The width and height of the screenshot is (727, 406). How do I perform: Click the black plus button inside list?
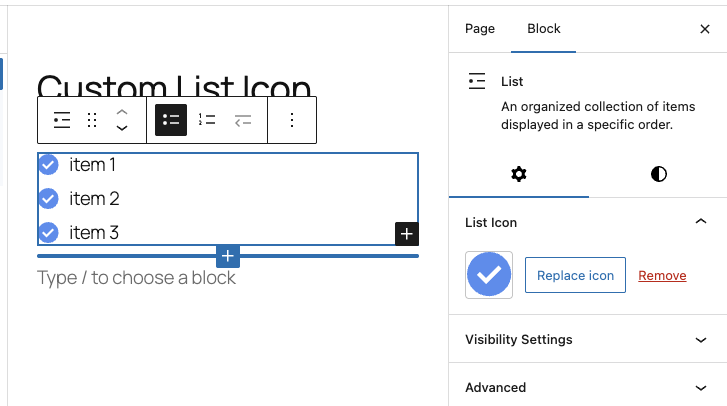tap(407, 234)
